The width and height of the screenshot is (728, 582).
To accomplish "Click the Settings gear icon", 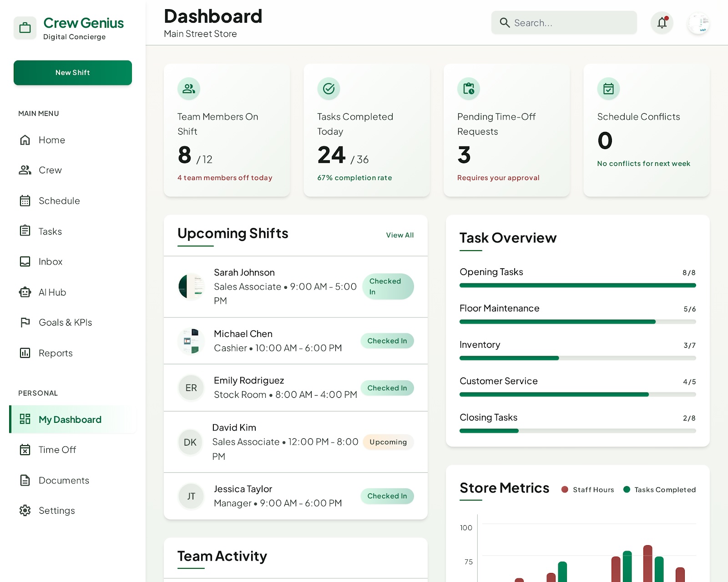I will [x=25, y=510].
